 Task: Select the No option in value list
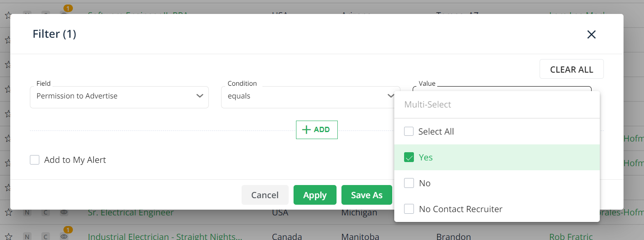coord(409,183)
